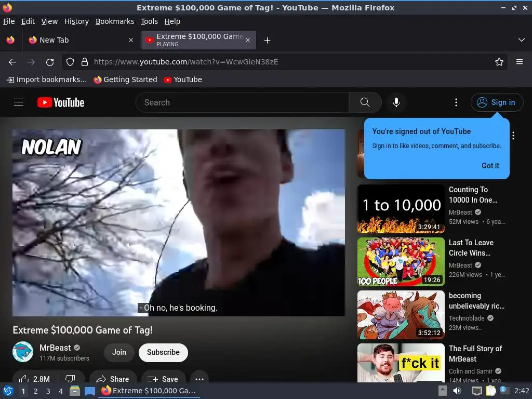This screenshot has width=532, height=399.
Task: Open the Bookmarks menu
Action: click(x=115, y=21)
